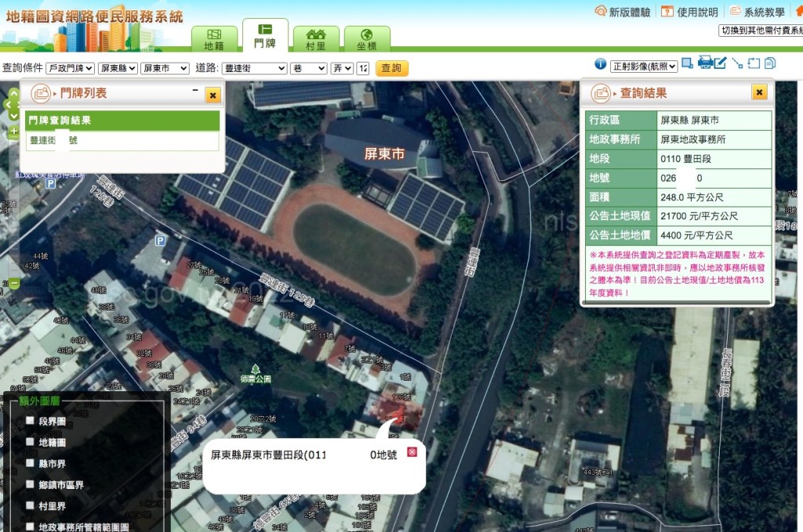Zoom out the map with minus button
Screen dimensions: 803x532
tap(13, 283)
